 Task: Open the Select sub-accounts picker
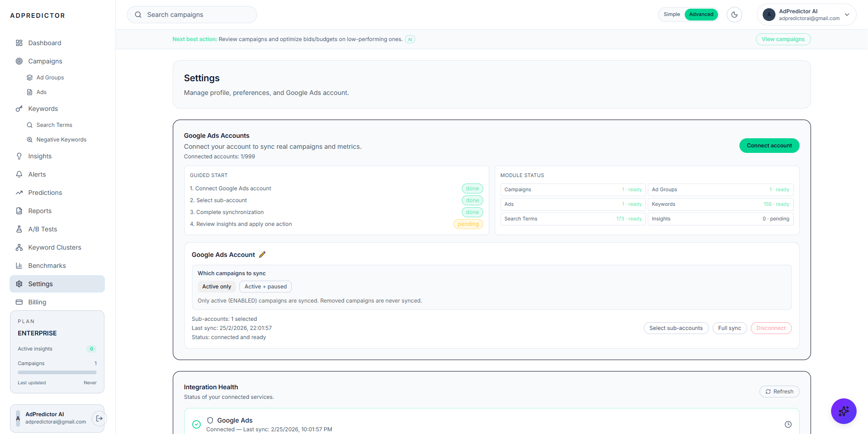pyautogui.click(x=676, y=328)
